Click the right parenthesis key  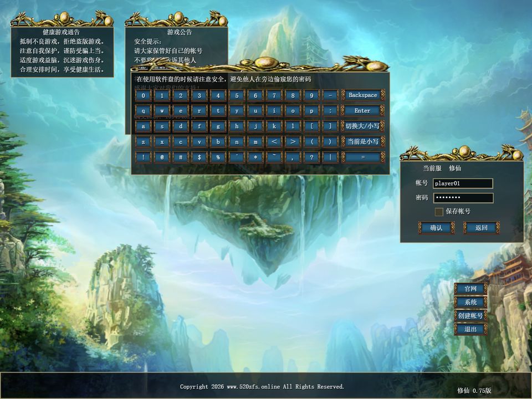pos(330,141)
